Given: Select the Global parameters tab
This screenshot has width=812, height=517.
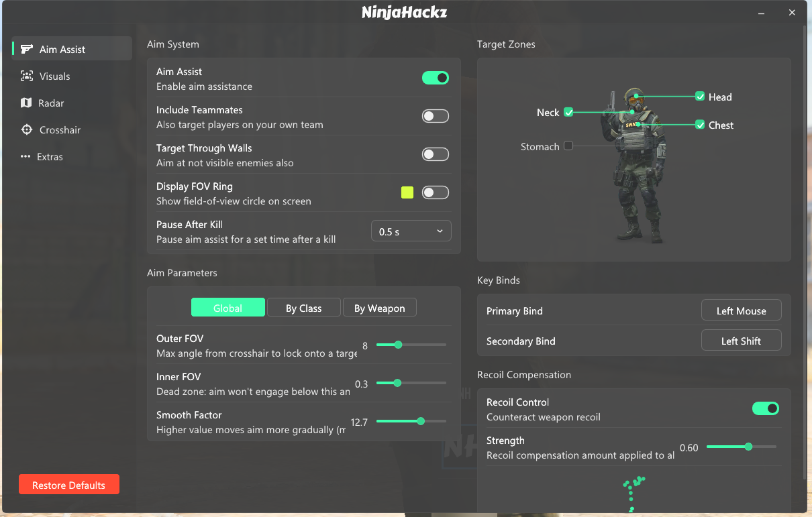Looking at the screenshot, I should pos(227,307).
